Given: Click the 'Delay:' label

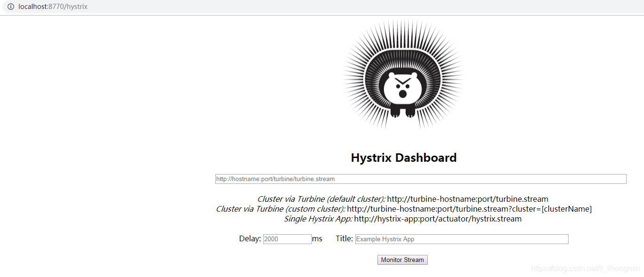Looking at the screenshot, I should coord(250,239).
